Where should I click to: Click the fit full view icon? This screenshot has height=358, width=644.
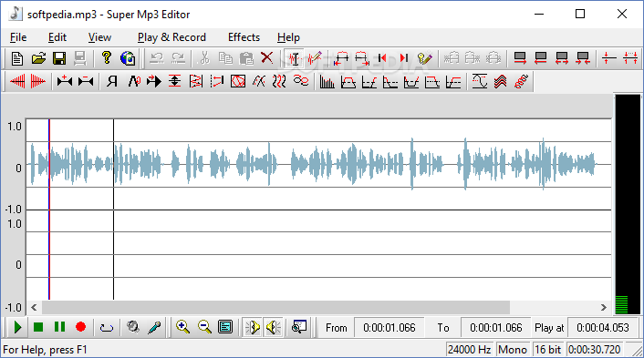point(225,327)
